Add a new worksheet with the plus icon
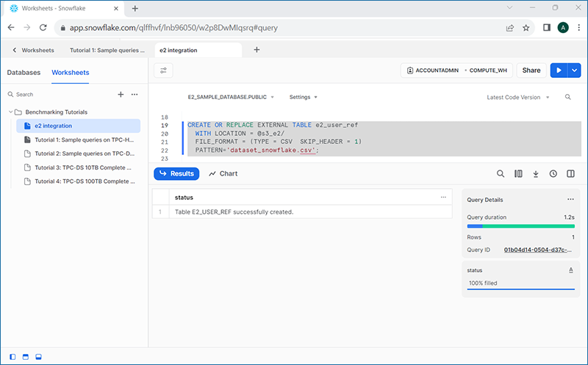Viewport: 588px width, 365px height. point(121,95)
